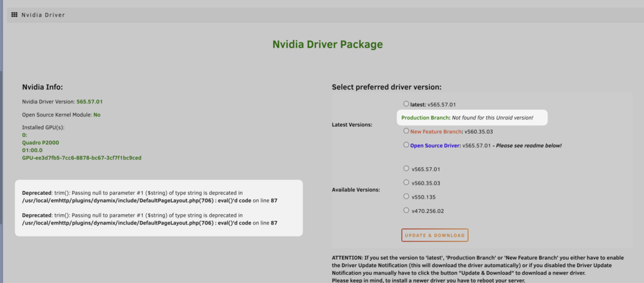Click the 'Nvidia Info:' heading

point(43,87)
